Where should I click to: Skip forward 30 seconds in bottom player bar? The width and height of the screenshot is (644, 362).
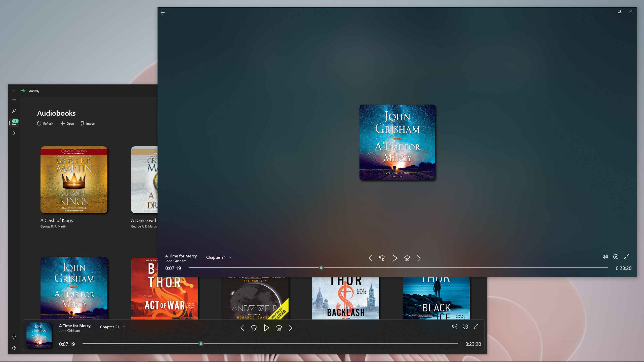click(x=279, y=328)
